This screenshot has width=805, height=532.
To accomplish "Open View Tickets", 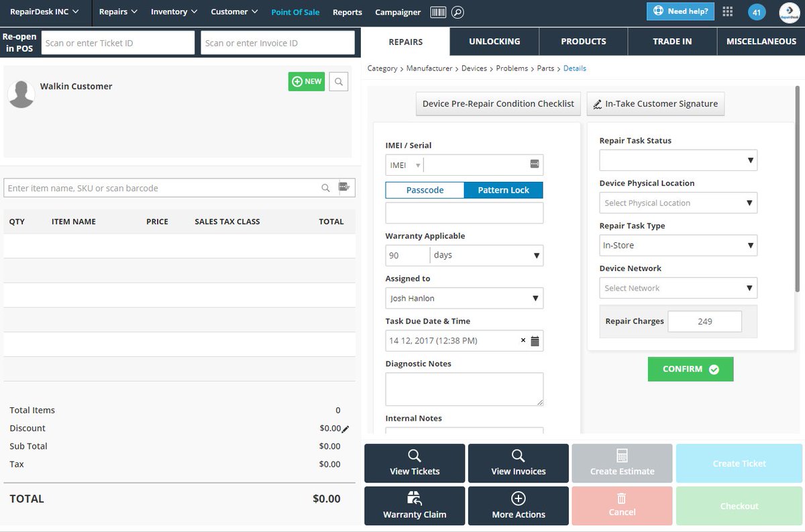I will click(415, 464).
